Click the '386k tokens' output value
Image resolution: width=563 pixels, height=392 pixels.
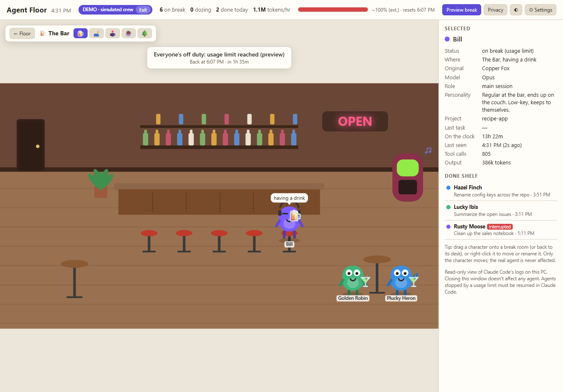(x=497, y=163)
